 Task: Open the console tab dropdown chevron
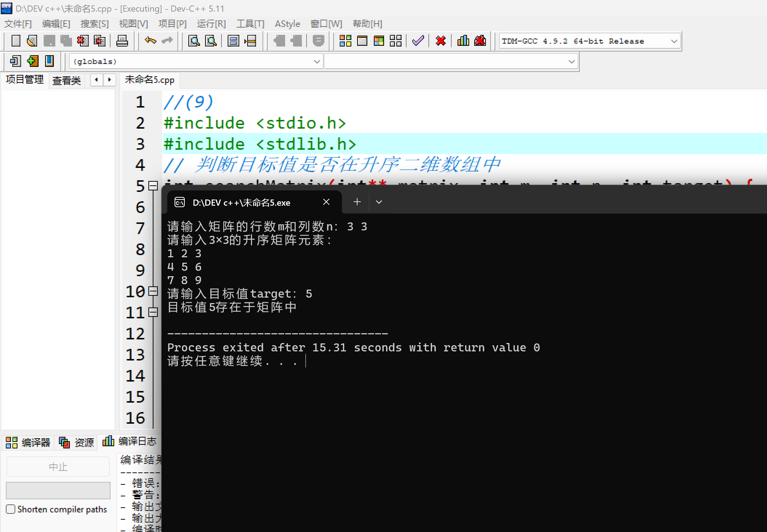pyautogui.click(x=379, y=202)
